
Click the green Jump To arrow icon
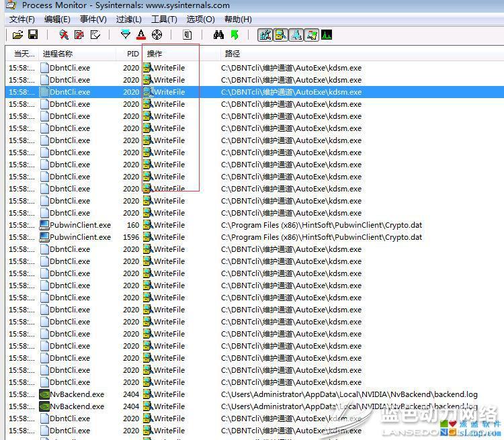(x=235, y=35)
